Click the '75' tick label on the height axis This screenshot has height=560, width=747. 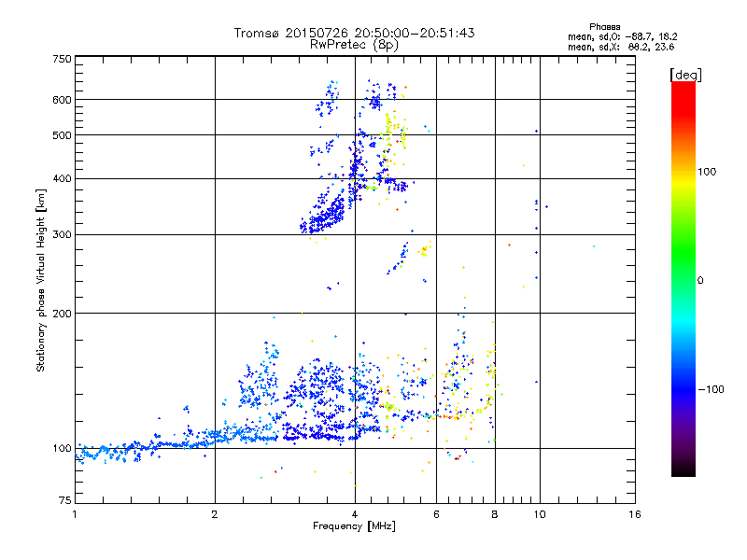tap(65, 500)
